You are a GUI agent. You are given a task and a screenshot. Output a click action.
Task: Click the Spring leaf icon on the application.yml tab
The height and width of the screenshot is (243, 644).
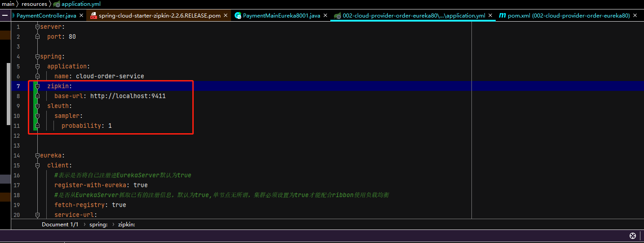(337, 15)
